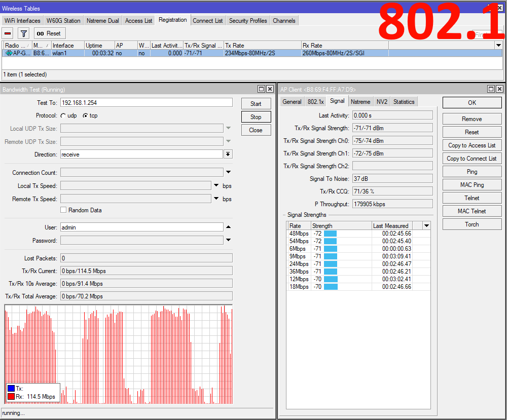
Task: Click the Torch button
Action: (x=472, y=224)
